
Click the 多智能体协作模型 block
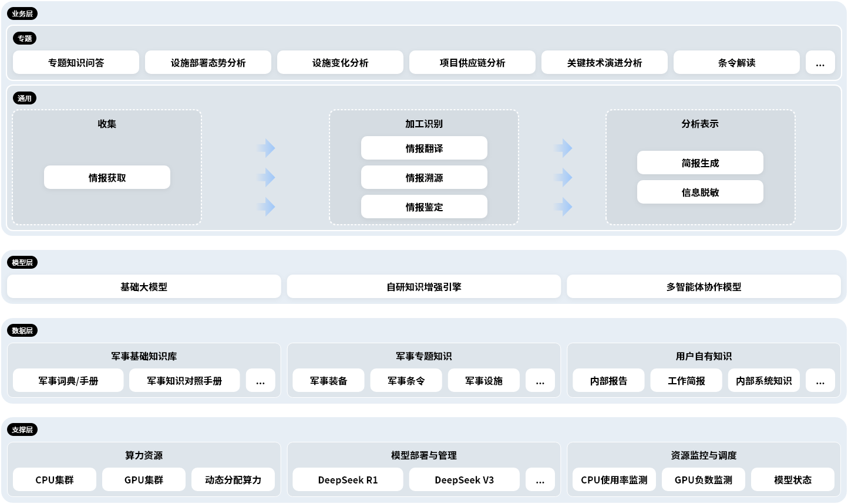pos(704,287)
